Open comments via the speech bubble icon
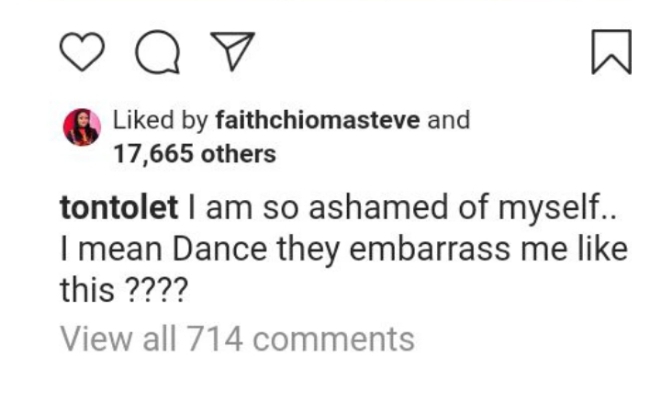Viewport: 661px width, 418px height. [154, 52]
